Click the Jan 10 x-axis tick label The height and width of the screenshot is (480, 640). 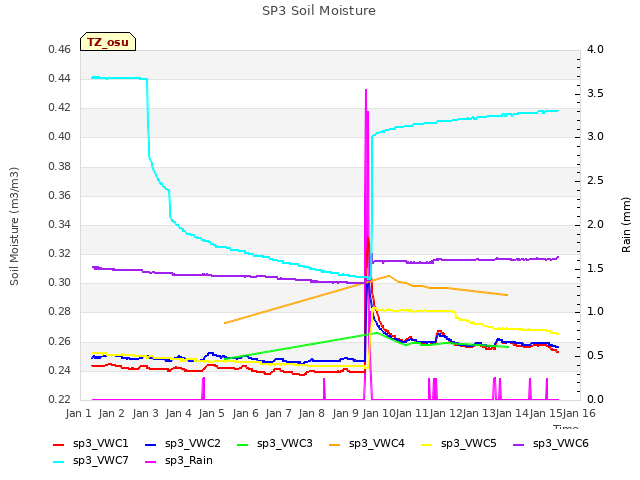point(379,413)
